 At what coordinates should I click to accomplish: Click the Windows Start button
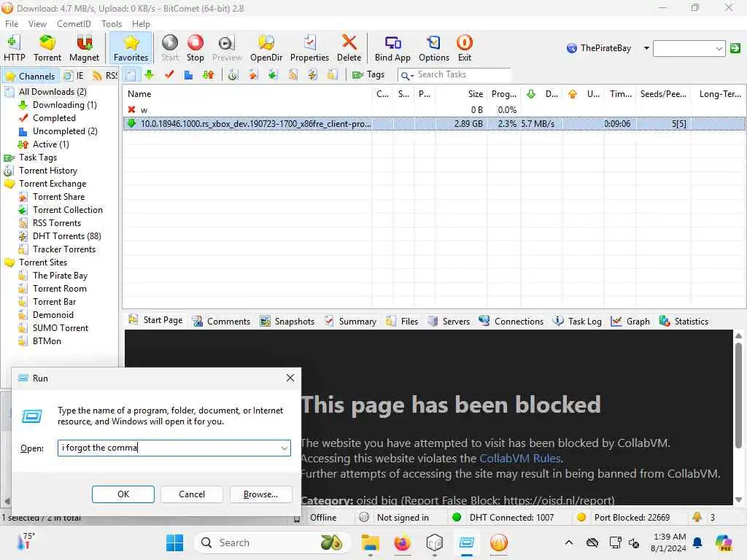pyautogui.click(x=174, y=542)
